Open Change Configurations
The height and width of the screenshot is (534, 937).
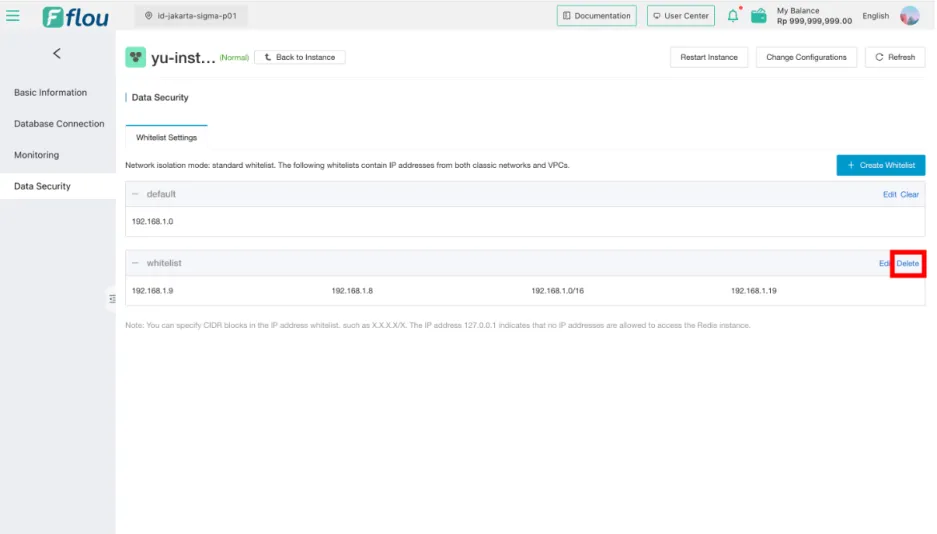tap(806, 57)
